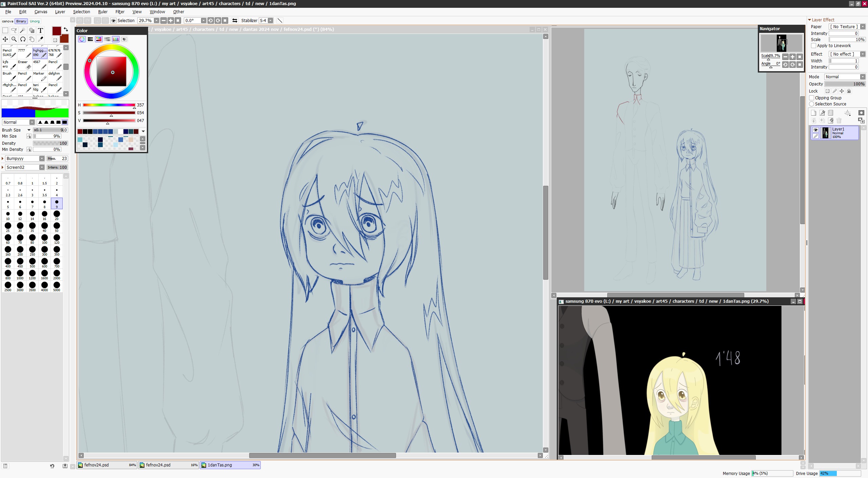Check Apply to Linework option
The height and width of the screenshot is (478, 868).
[x=813, y=46]
